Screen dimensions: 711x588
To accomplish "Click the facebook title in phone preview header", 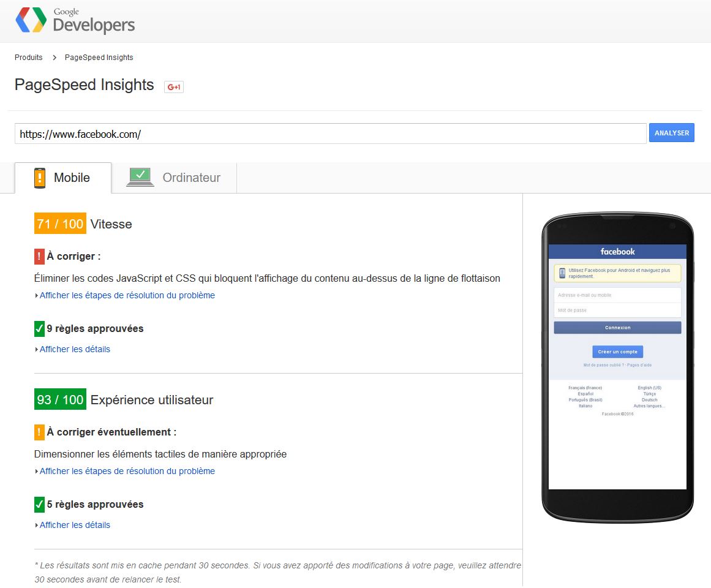I will point(617,252).
